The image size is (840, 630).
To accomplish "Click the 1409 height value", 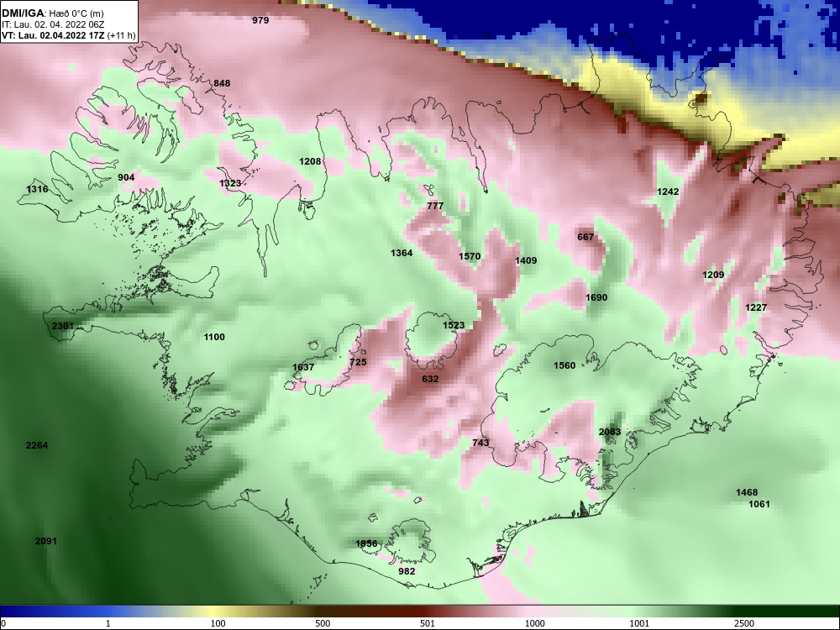I will 526,260.
